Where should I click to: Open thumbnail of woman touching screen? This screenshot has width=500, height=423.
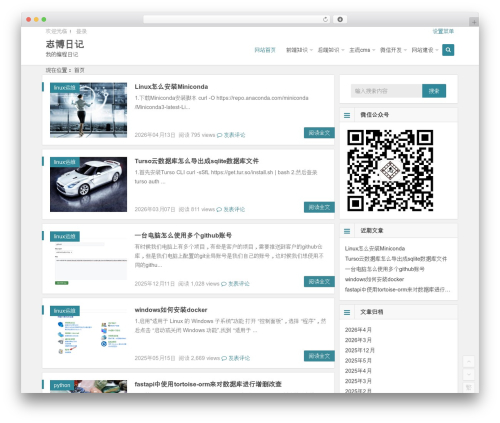(88, 110)
